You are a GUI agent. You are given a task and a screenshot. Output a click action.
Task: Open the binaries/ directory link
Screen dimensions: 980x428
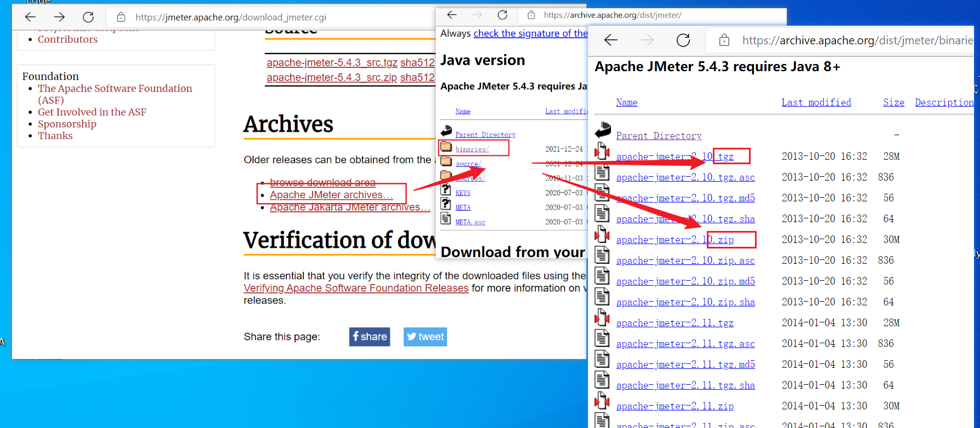[x=472, y=149]
